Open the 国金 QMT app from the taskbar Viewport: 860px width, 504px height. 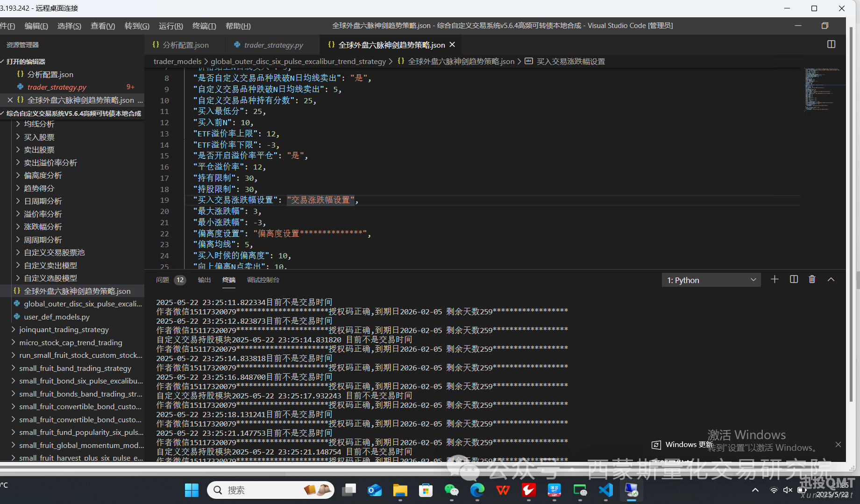click(554, 490)
